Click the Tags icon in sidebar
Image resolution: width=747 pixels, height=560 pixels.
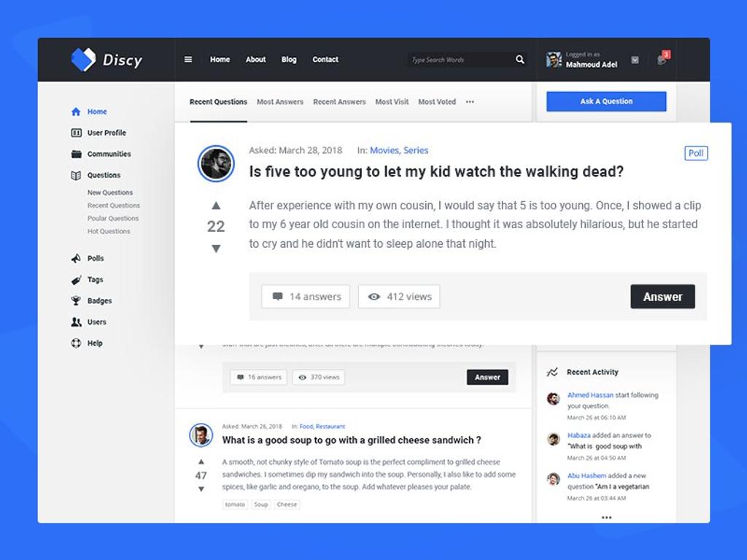pyautogui.click(x=76, y=279)
